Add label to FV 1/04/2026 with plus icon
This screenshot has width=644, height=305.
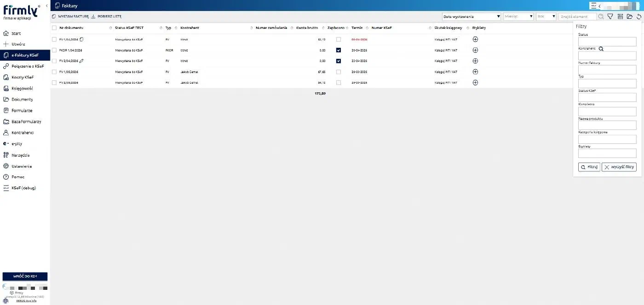point(475,39)
